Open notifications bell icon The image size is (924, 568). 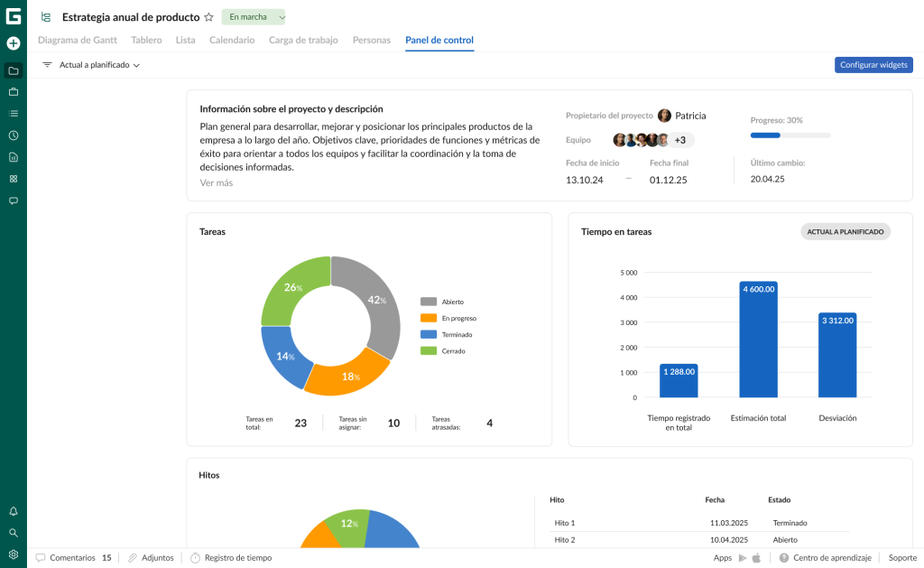13,511
